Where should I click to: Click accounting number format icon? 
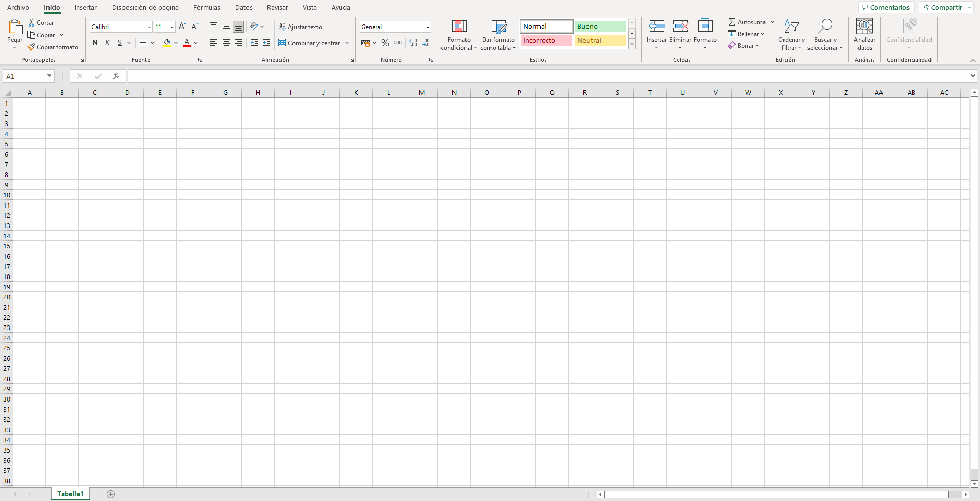(365, 43)
